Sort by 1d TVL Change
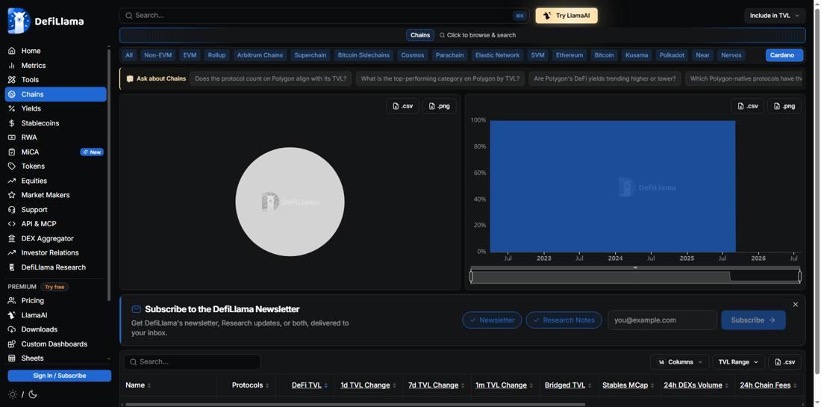Screen dimensions: 822x408 (x=368, y=385)
